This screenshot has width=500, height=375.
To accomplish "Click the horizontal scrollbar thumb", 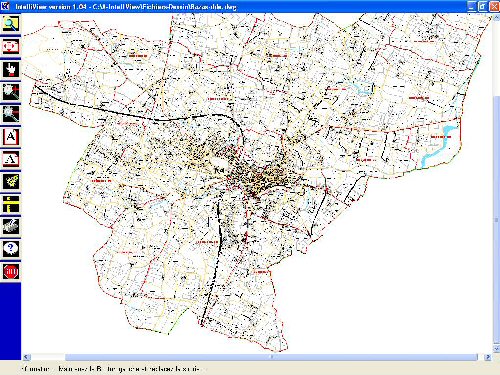I will 271,357.
